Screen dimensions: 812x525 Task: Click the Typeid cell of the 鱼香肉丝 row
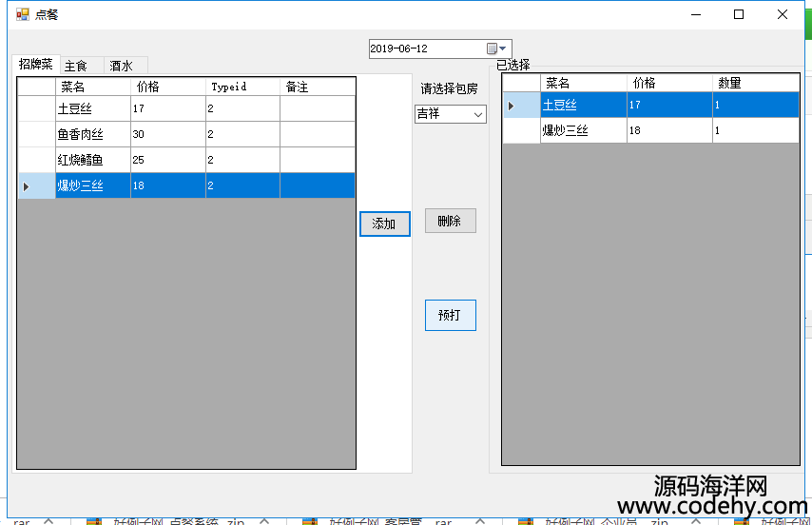pos(242,134)
